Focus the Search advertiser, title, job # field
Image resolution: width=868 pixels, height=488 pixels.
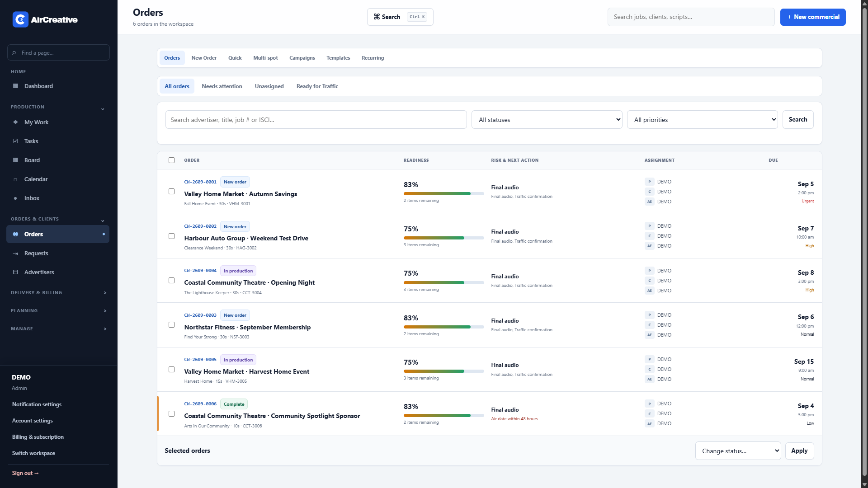[316, 120]
